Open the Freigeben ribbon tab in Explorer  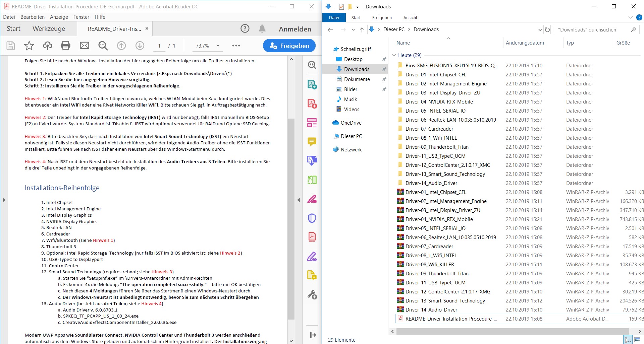pyautogui.click(x=382, y=17)
